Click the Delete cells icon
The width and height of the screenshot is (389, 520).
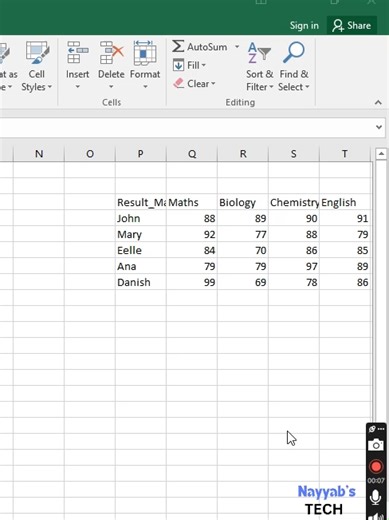click(x=111, y=52)
